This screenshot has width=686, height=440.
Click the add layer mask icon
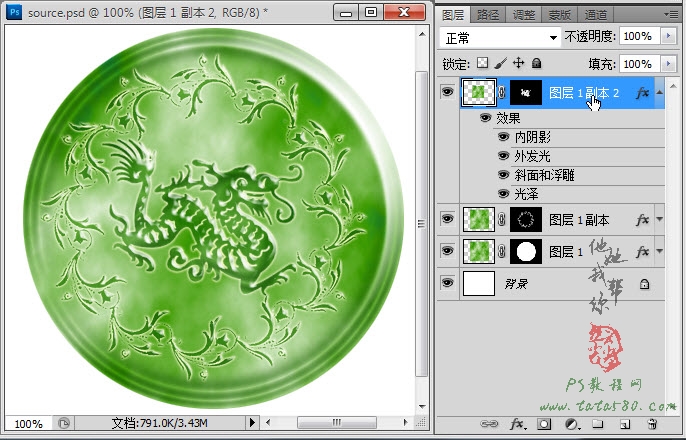(x=544, y=424)
